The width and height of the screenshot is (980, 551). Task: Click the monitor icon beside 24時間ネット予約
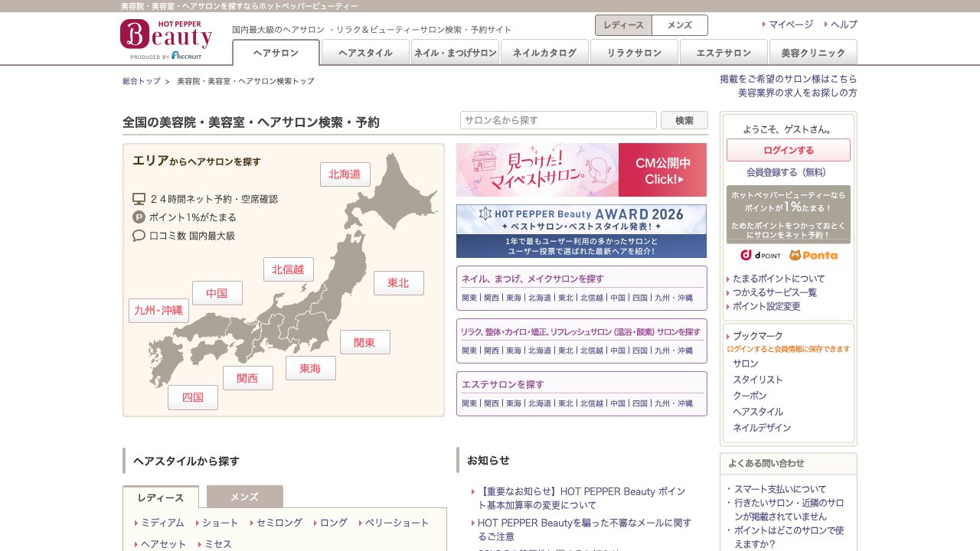(140, 198)
